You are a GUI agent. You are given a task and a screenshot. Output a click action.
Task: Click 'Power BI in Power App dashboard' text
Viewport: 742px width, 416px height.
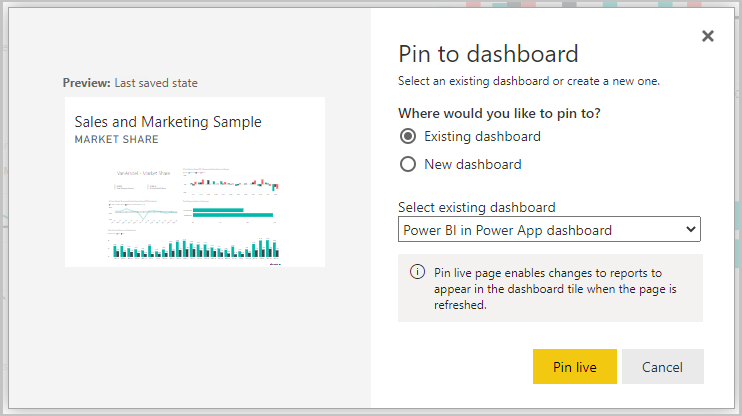tap(507, 230)
